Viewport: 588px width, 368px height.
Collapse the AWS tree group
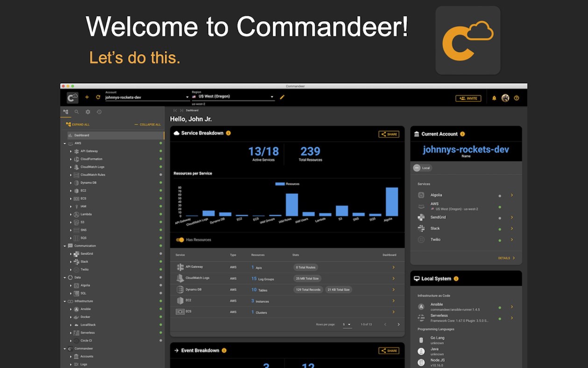(65, 143)
